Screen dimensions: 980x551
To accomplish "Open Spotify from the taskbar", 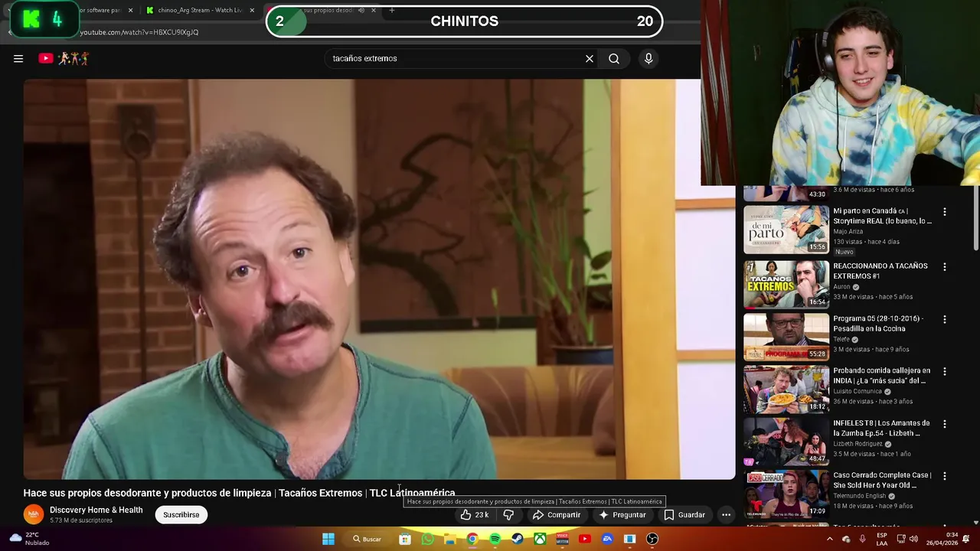I will [x=495, y=539].
